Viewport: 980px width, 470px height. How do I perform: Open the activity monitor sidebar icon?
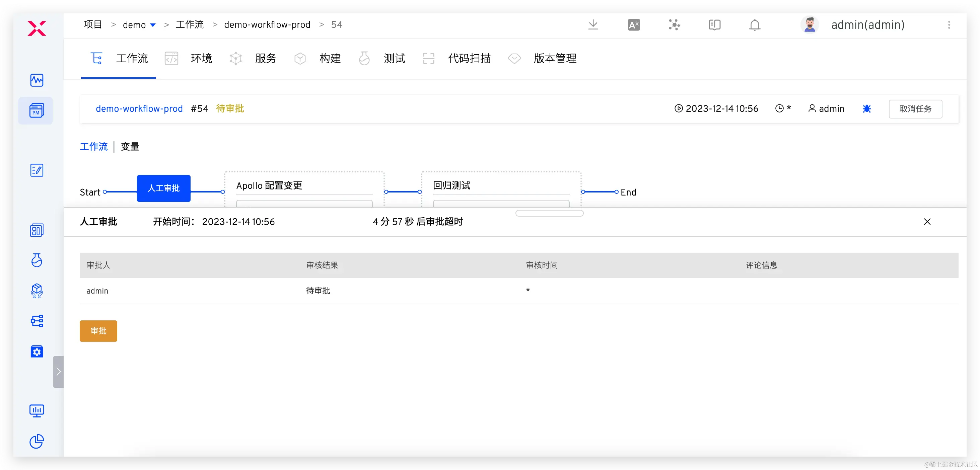pyautogui.click(x=37, y=80)
